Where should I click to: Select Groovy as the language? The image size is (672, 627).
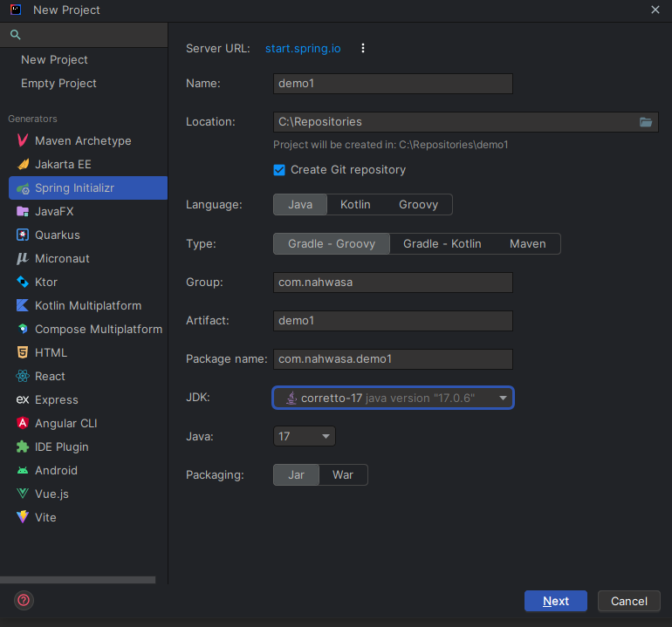418,205
